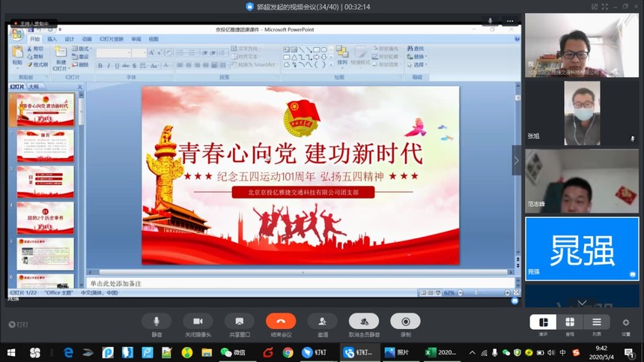Click Cut (剪切) in clipboard group
Image resolution: width=644 pixels, height=362 pixels.
coord(35,49)
